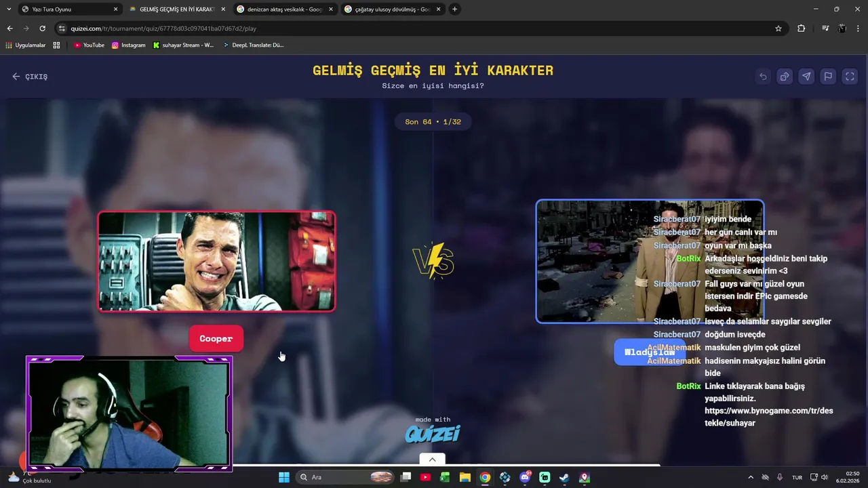Click the Chrome icon in taskbar
The image size is (868, 488).
coord(485,477)
